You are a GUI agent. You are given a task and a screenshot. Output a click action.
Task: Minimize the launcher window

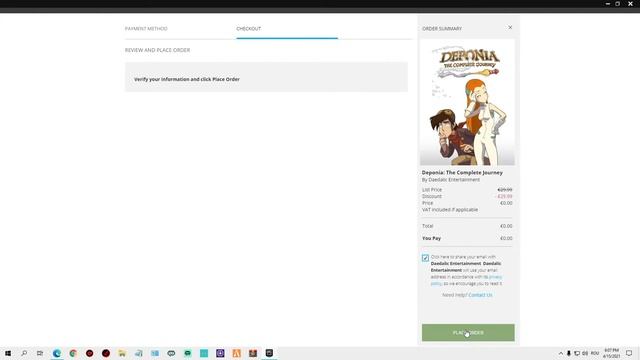coord(608,4)
